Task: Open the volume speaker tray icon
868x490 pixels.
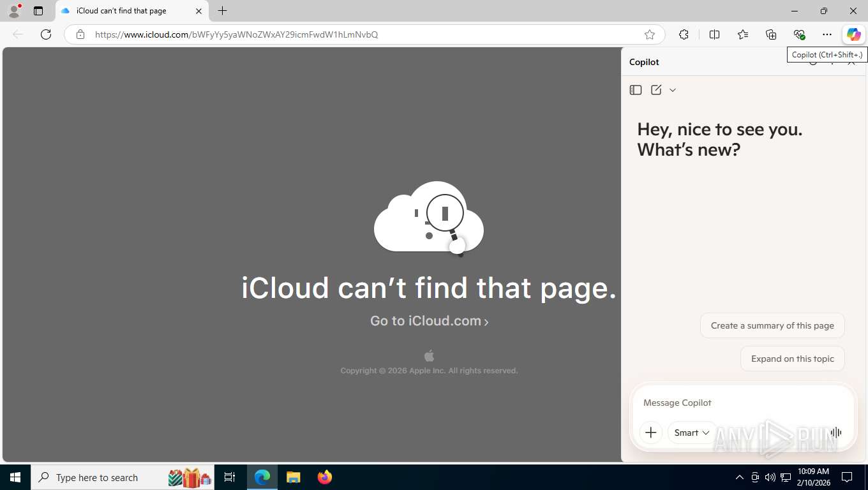Action: tap(770, 477)
